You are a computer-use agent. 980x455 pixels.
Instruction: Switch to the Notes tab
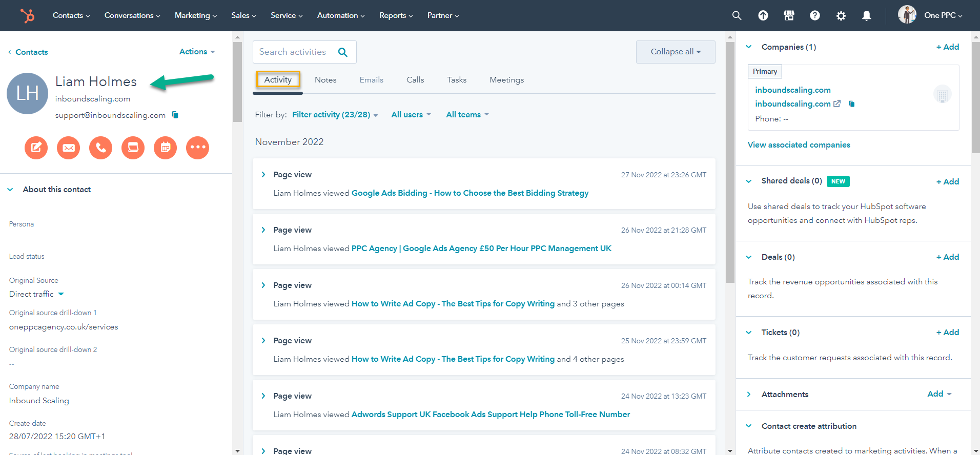tap(325, 80)
